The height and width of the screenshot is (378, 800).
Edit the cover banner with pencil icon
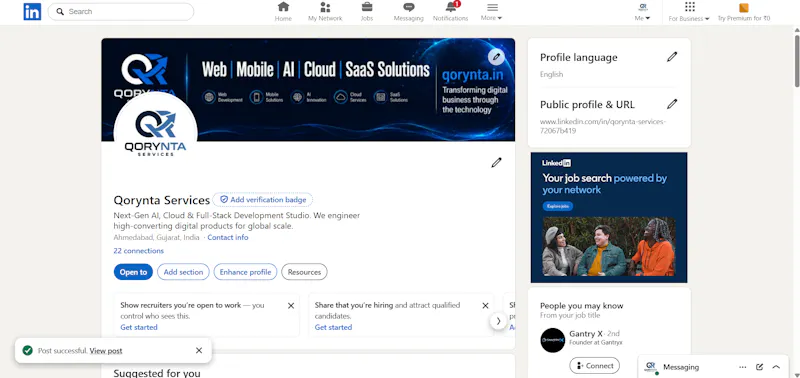pyautogui.click(x=496, y=57)
